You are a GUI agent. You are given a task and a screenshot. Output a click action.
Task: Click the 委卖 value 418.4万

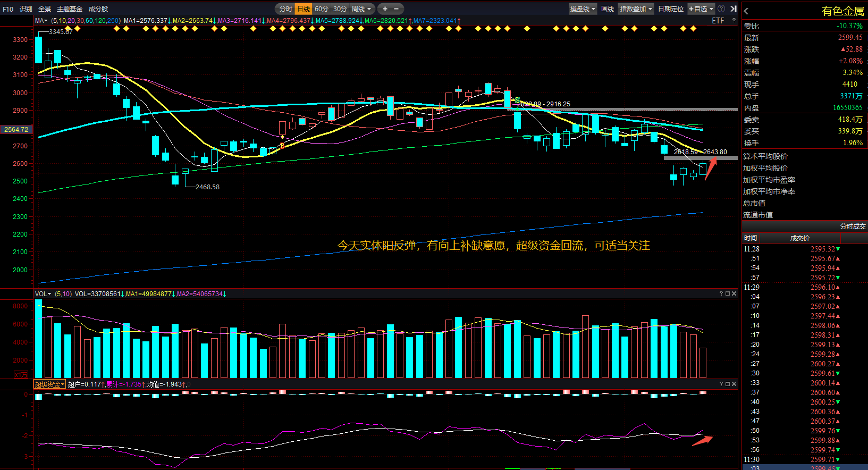tap(850, 120)
